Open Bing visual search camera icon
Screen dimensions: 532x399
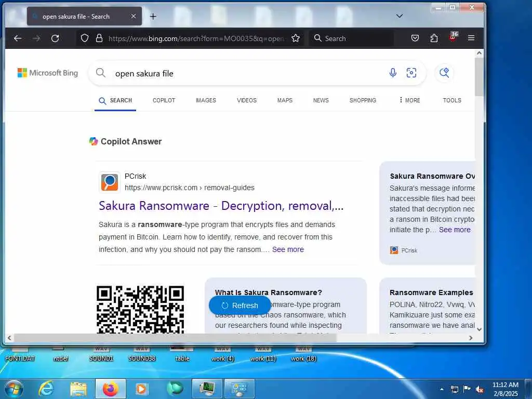[411, 73]
